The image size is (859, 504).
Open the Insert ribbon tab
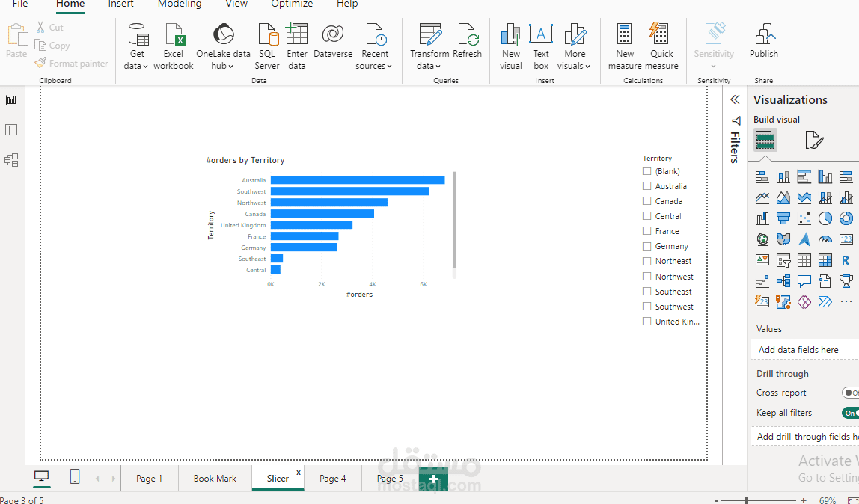[120, 4]
